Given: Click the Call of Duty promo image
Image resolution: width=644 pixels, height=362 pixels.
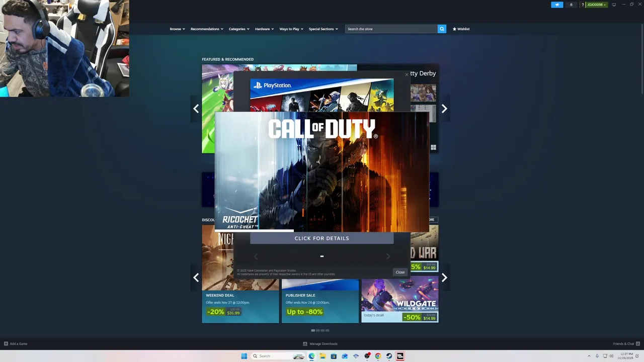Looking at the screenshot, I should point(321,171).
